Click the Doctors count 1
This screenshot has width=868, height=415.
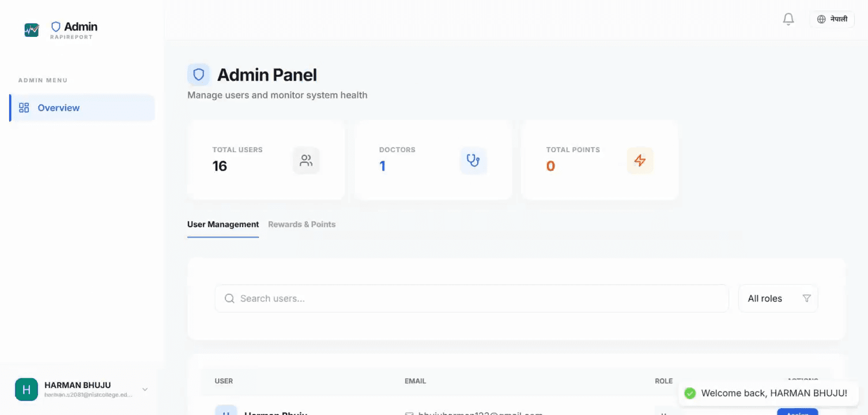(382, 166)
